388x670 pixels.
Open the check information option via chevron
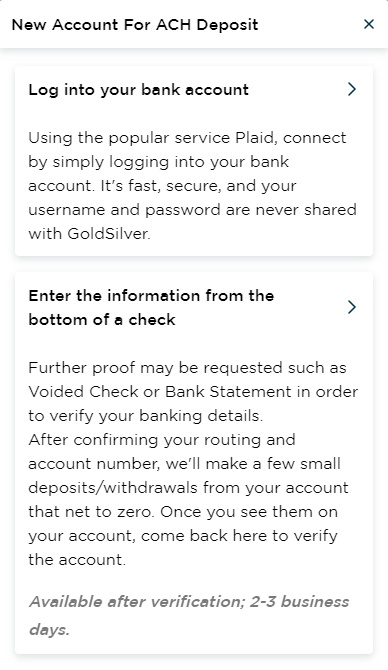click(352, 307)
